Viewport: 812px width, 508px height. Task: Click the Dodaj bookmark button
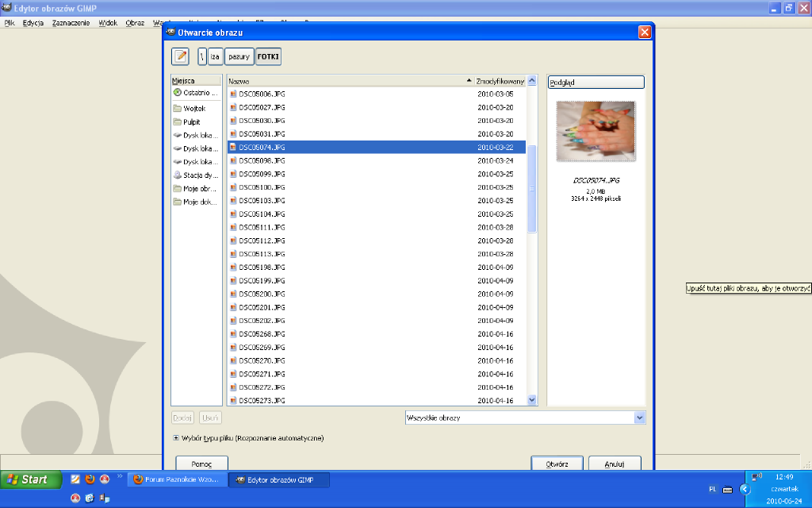point(182,418)
